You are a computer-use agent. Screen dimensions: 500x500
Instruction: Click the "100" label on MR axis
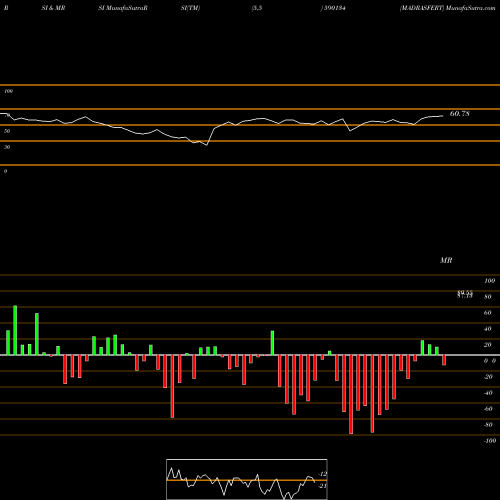tap(489, 281)
